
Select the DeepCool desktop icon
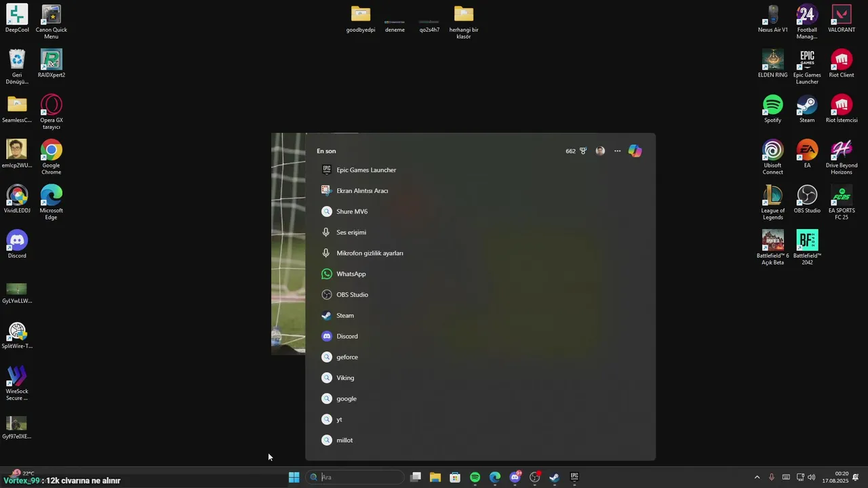(x=17, y=19)
